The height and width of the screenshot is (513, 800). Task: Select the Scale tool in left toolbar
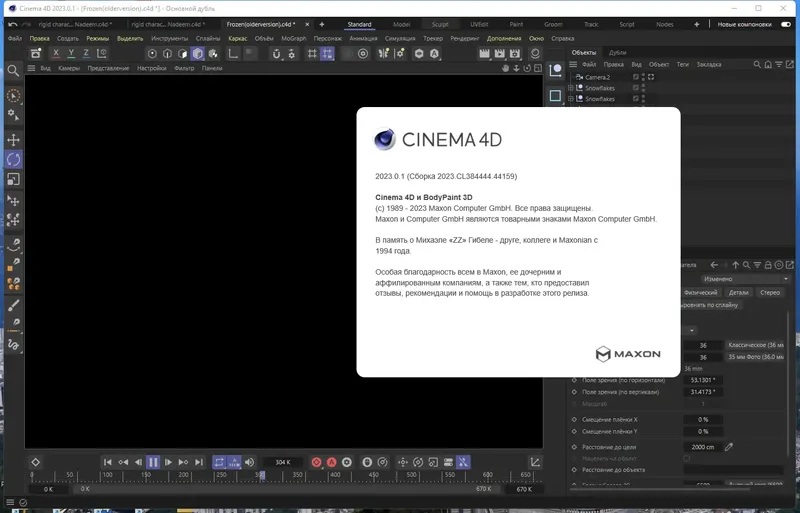(14, 179)
